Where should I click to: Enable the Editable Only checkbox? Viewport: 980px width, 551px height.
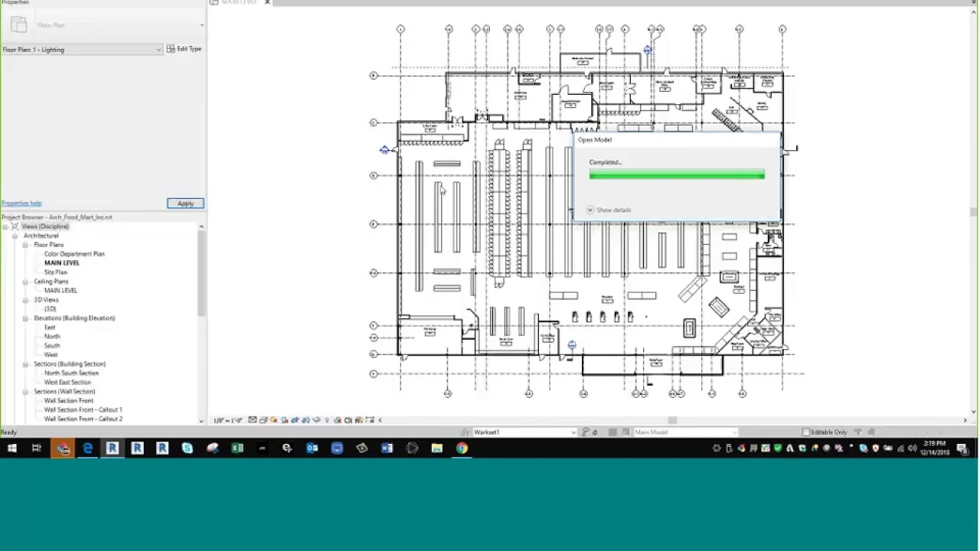tap(805, 432)
